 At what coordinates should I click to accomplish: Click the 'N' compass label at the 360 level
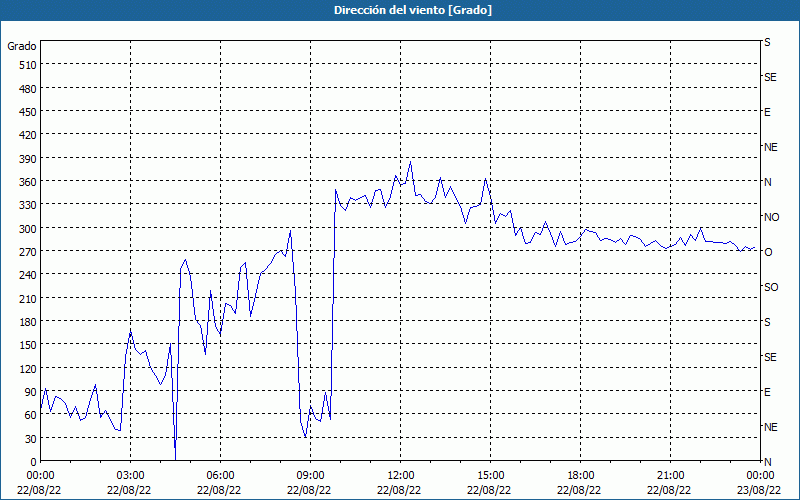pos(767,182)
